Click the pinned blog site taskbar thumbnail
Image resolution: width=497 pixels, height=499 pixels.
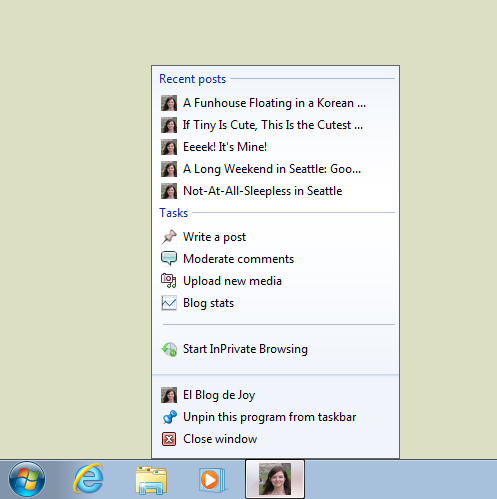[x=275, y=479]
